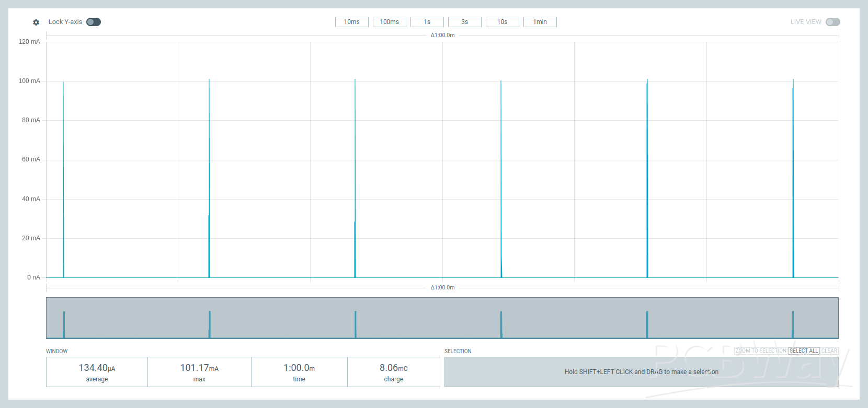Set time window to 10ms
This screenshot has width=868, height=408.
(351, 22)
